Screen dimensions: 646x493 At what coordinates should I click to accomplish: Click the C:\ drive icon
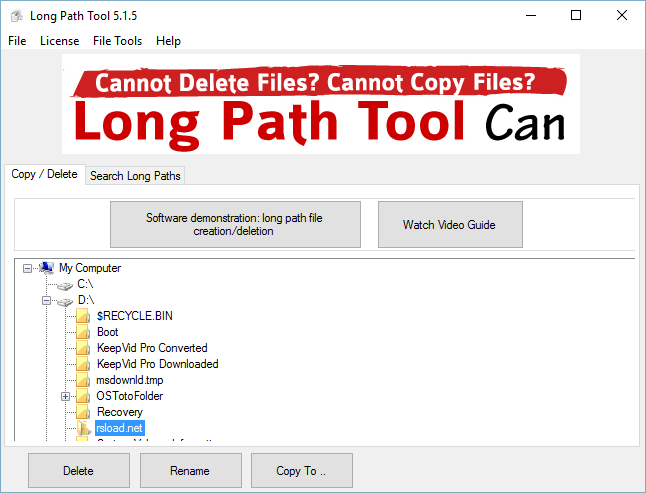(x=65, y=285)
